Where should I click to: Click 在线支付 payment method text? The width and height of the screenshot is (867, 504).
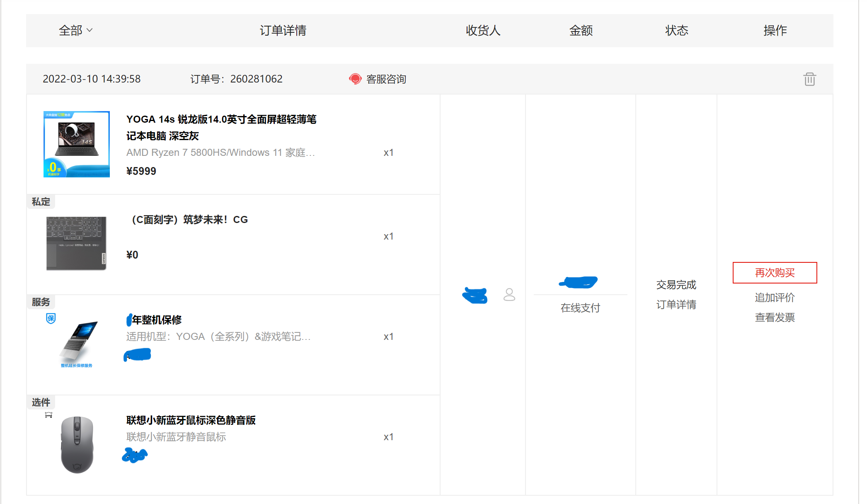coord(580,308)
